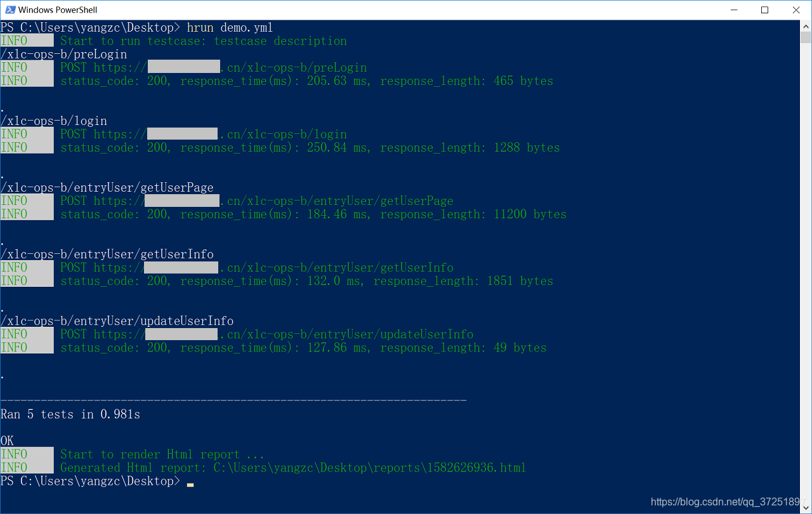812x514 pixels.
Task: Click the POST xlc-ops-b/login URL line
Action: [x=204, y=134]
